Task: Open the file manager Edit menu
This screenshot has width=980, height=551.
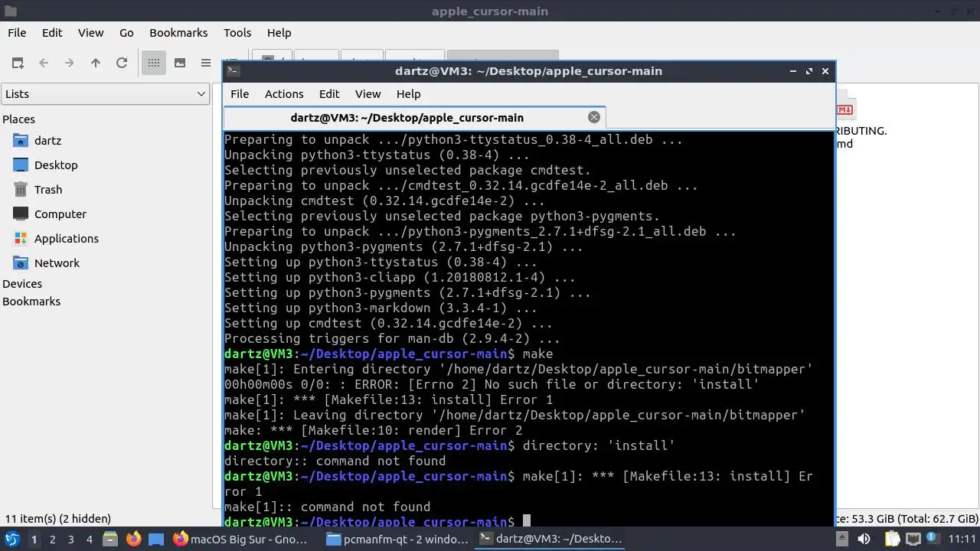Action: tap(52, 33)
